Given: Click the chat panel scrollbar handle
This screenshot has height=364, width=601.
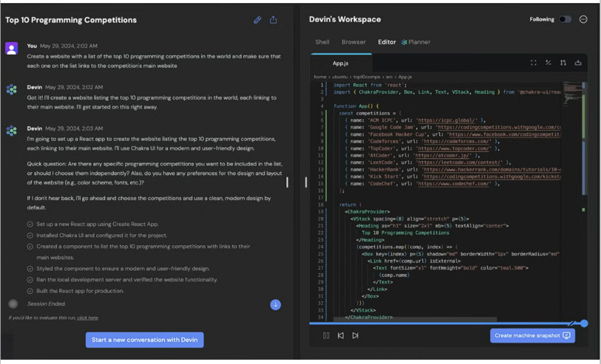Looking at the screenshot, I should (x=287, y=182).
